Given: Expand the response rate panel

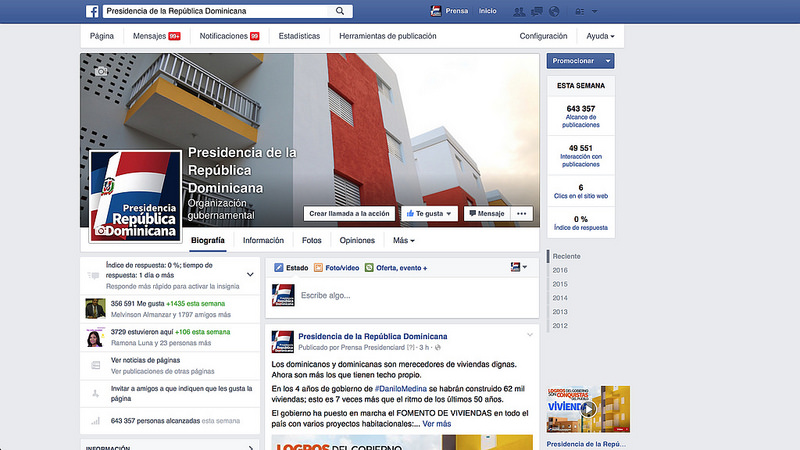Looking at the screenshot, I should point(250,274).
